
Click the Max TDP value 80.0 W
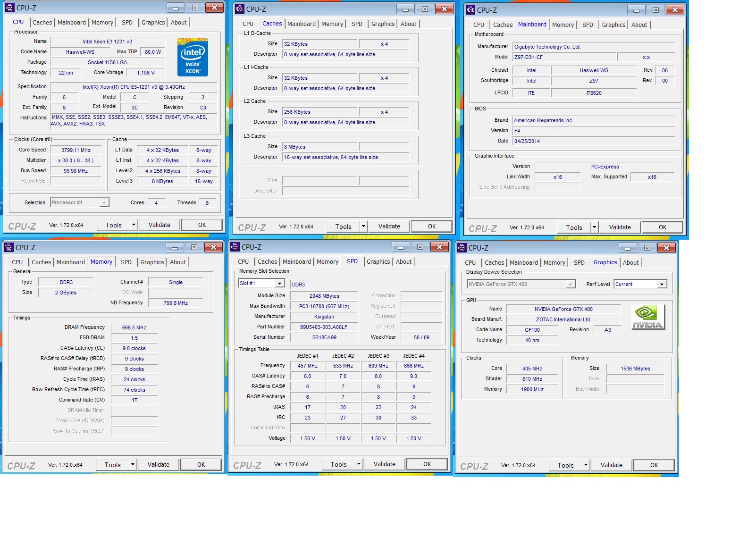click(153, 52)
